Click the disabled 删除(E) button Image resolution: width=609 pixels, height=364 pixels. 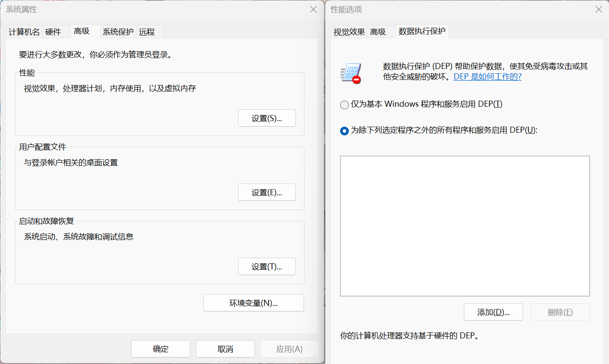(560, 312)
